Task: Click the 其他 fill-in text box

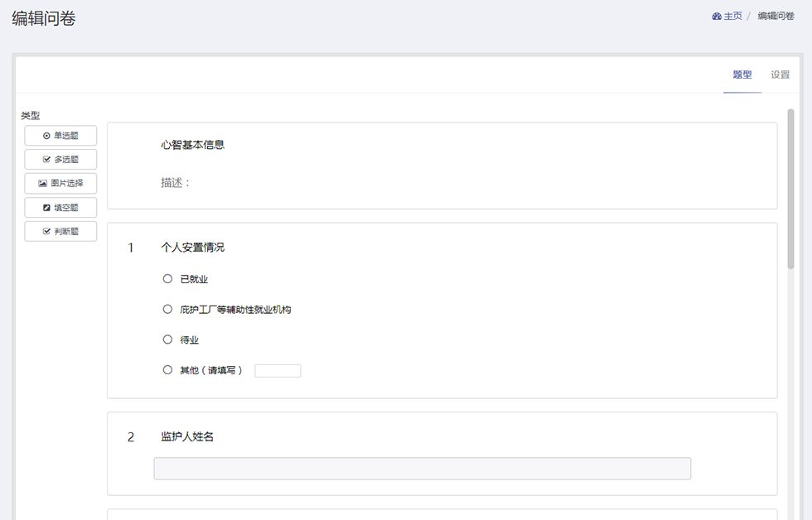Action: [278, 370]
